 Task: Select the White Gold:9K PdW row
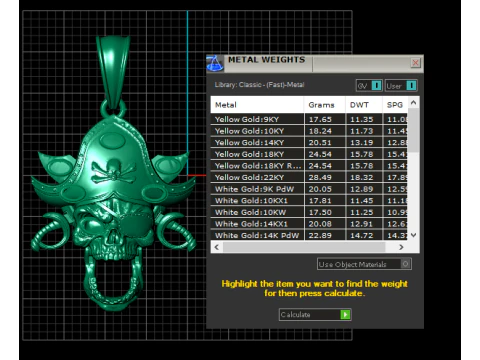click(309, 189)
